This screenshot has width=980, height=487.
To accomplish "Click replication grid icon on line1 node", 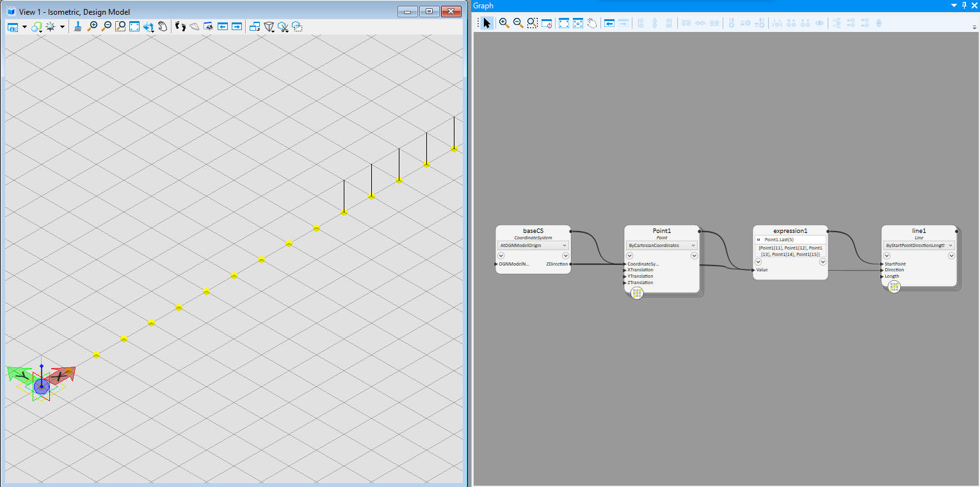I will (x=894, y=287).
